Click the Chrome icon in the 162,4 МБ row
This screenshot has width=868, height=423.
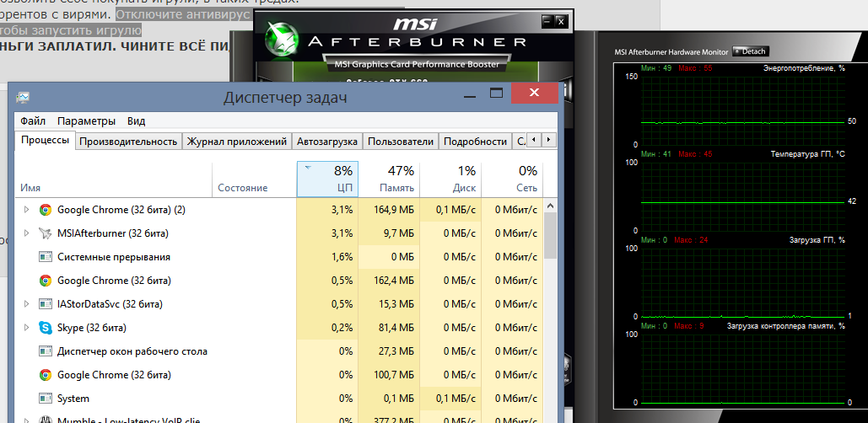(46, 281)
